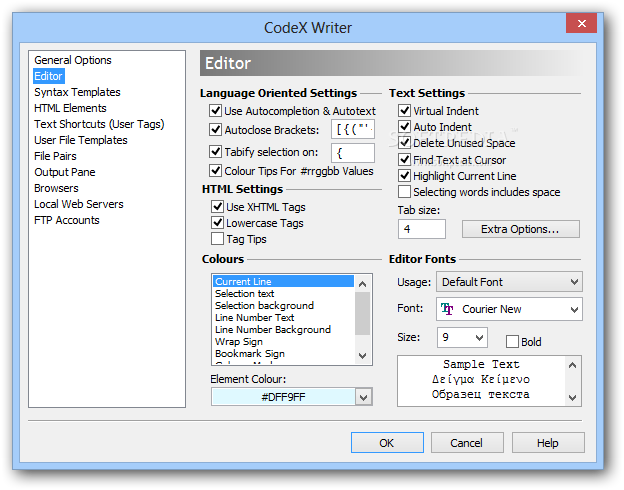
Task: Click the Autoclose Brackets text field
Action: pyautogui.click(x=353, y=129)
